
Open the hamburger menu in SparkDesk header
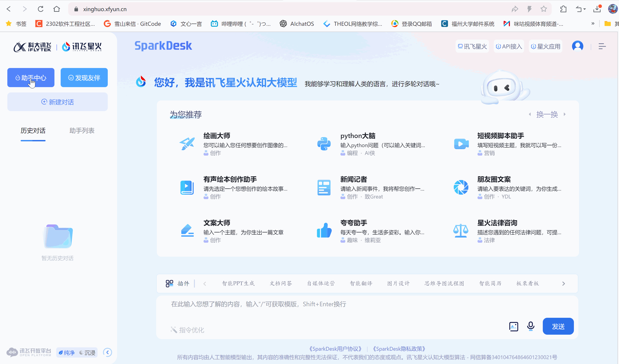tap(602, 46)
